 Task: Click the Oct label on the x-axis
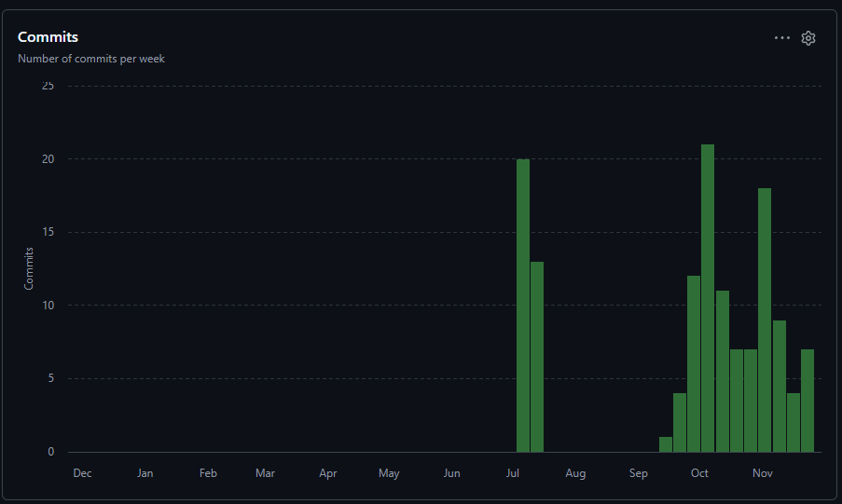(699, 473)
